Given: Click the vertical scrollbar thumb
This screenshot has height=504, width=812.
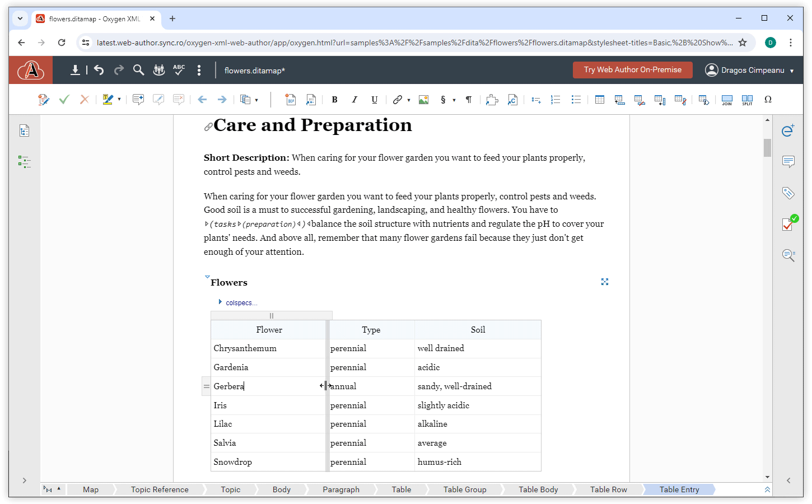Looking at the screenshot, I should point(767,147).
